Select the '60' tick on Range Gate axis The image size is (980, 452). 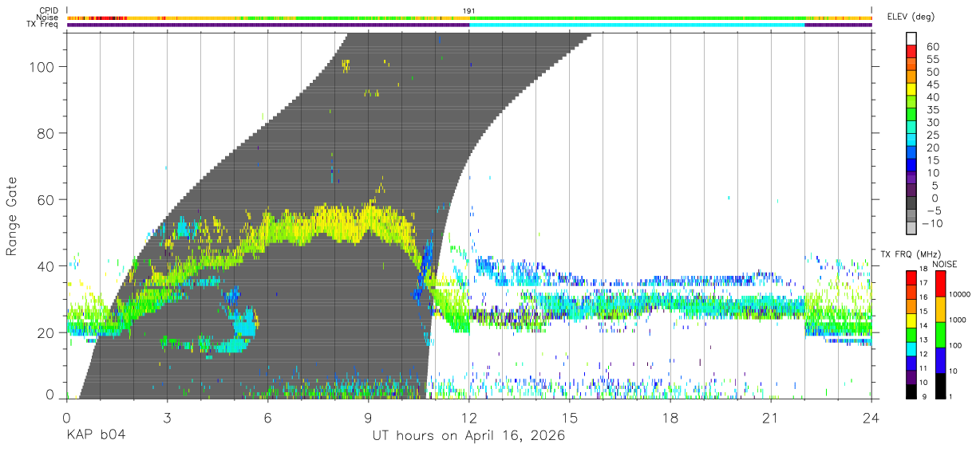[x=47, y=199]
